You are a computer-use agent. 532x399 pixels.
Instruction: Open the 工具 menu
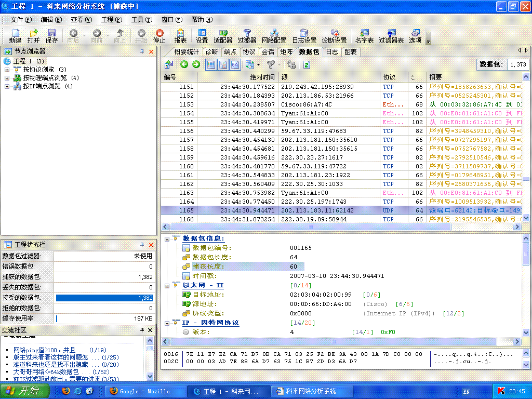tap(141, 20)
